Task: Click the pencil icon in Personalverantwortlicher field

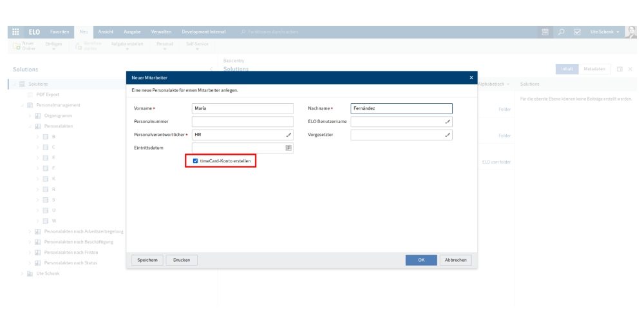Action: (289, 135)
